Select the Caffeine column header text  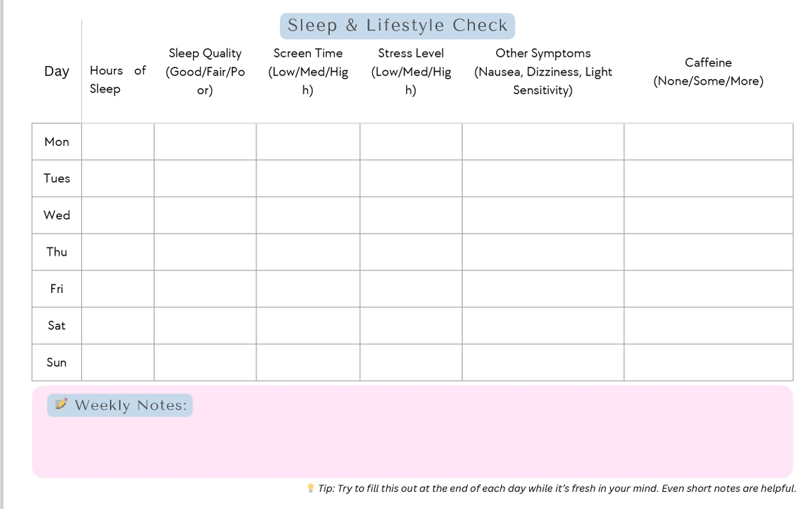point(708,72)
